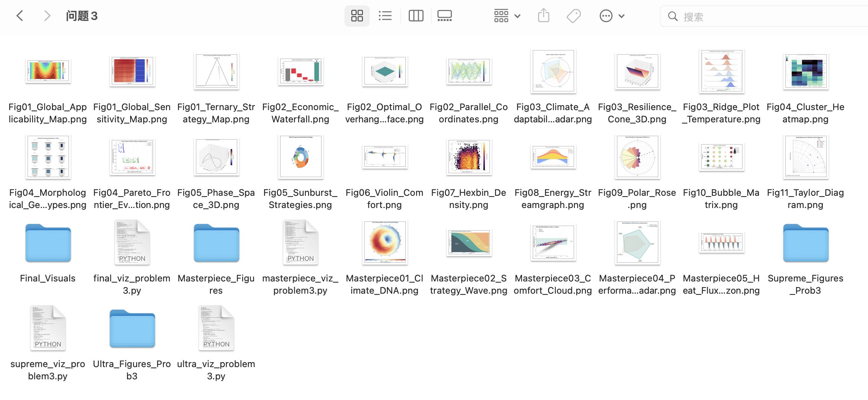Screen dimensions: 868x400
Task: Click the Share toolbar icon
Action: (543, 16)
